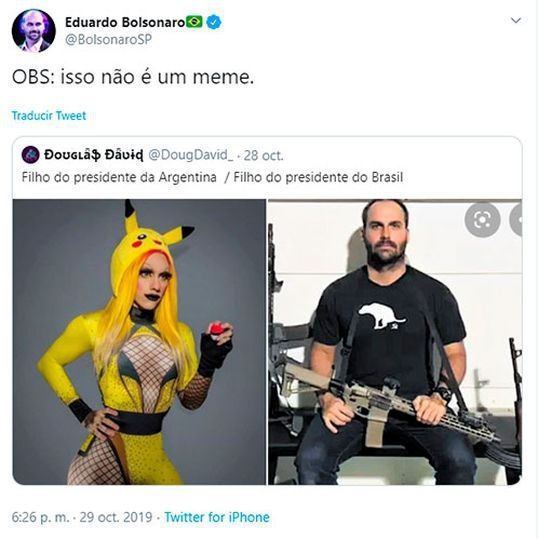Click the blue verified badge icon
The height and width of the screenshot is (539, 538).
click(x=214, y=22)
